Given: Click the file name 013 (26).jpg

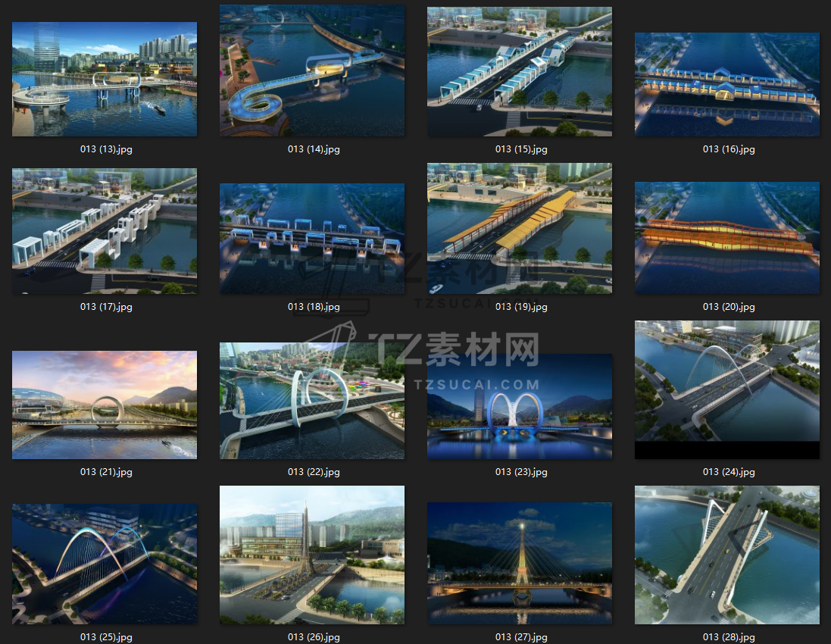Looking at the screenshot, I should [314, 637].
